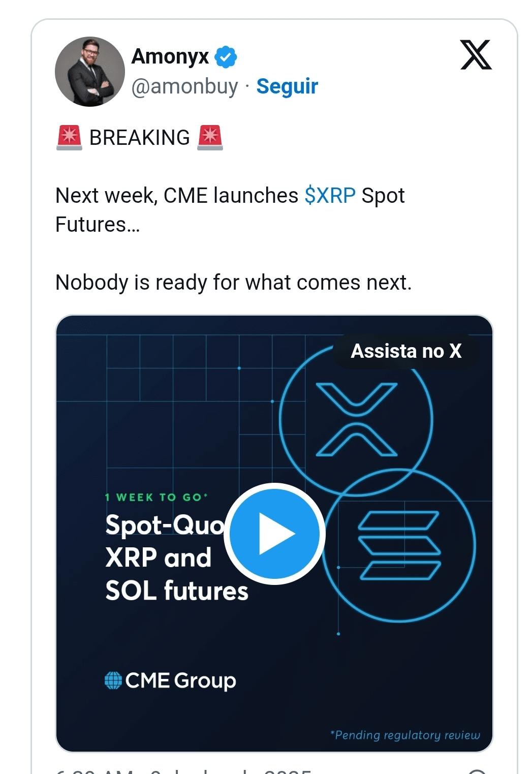532x774 pixels.
Task: Follow the account via Seguir link
Action: (x=287, y=86)
